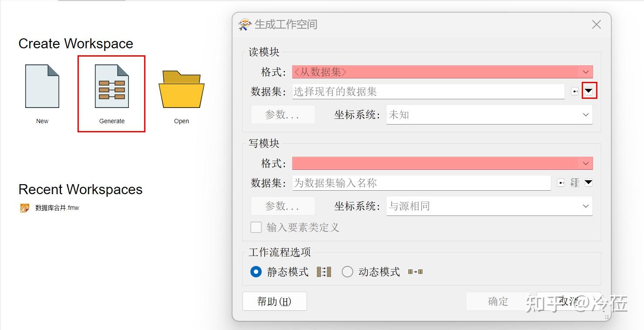Click the reader dataset browse (...) icon
Viewport: 644px width, 330px height.
click(575, 91)
